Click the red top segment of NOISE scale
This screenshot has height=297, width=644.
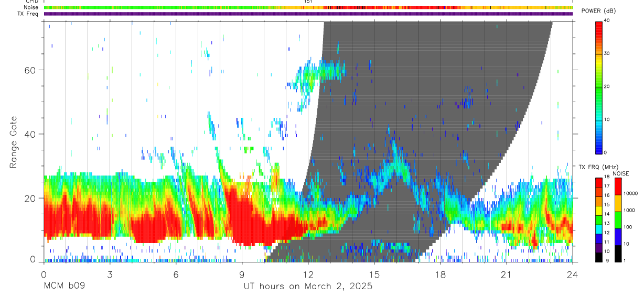tap(618, 186)
